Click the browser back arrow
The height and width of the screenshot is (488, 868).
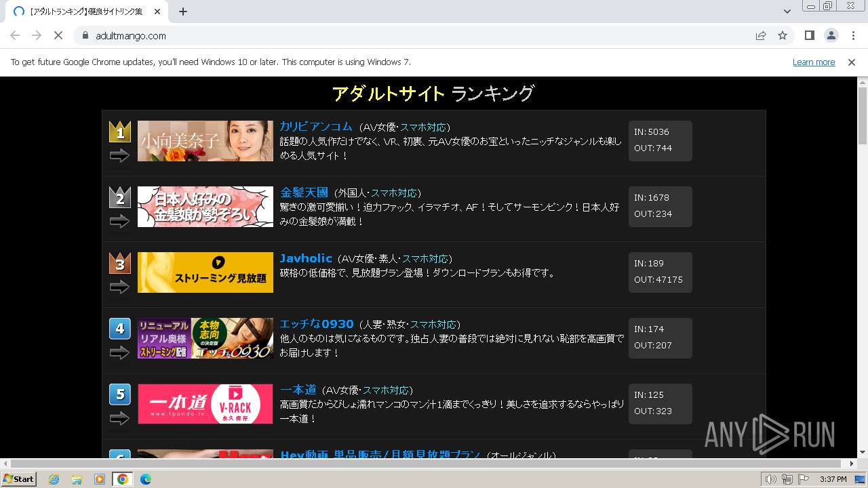pyautogui.click(x=15, y=35)
